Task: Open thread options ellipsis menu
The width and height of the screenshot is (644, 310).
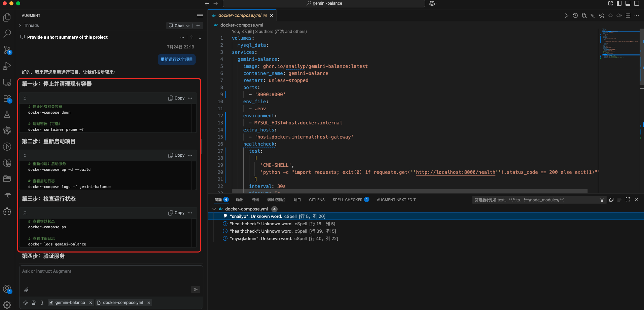Action: 182,37
